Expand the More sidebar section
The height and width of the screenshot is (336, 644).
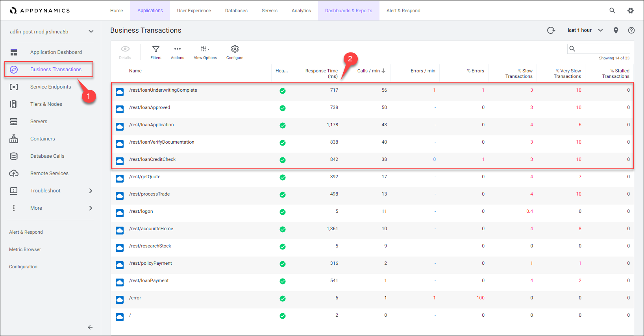click(90, 208)
